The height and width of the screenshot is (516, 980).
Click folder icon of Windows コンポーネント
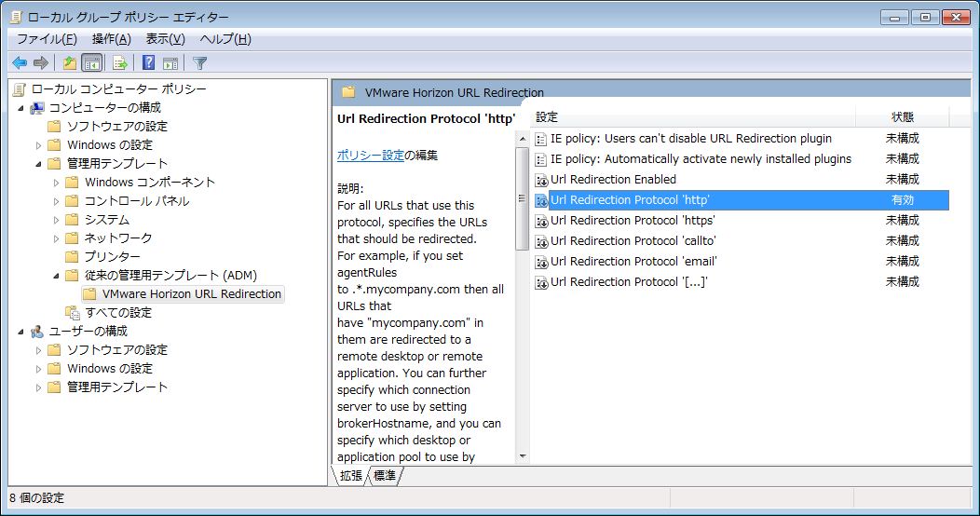73,183
